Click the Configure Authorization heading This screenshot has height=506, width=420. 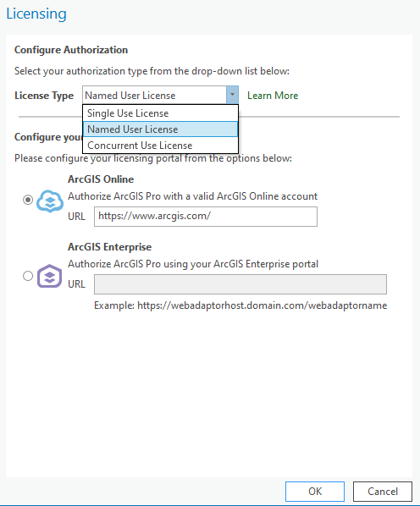point(71,50)
